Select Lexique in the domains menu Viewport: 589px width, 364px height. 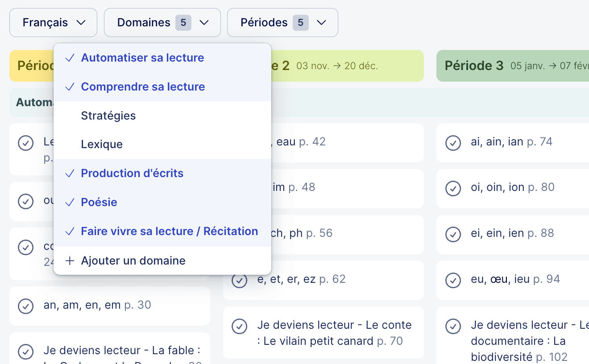(101, 144)
